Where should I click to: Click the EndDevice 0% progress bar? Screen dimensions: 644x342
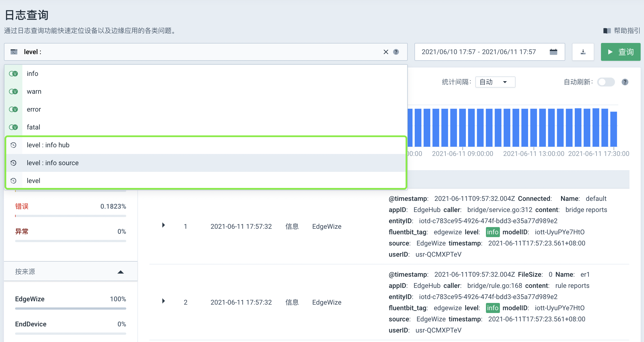tap(71, 334)
